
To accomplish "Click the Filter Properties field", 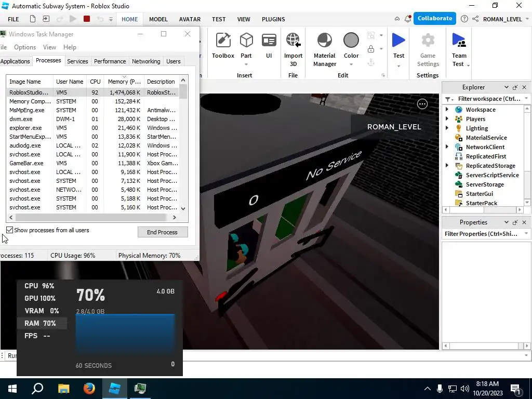I will (x=482, y=234).
